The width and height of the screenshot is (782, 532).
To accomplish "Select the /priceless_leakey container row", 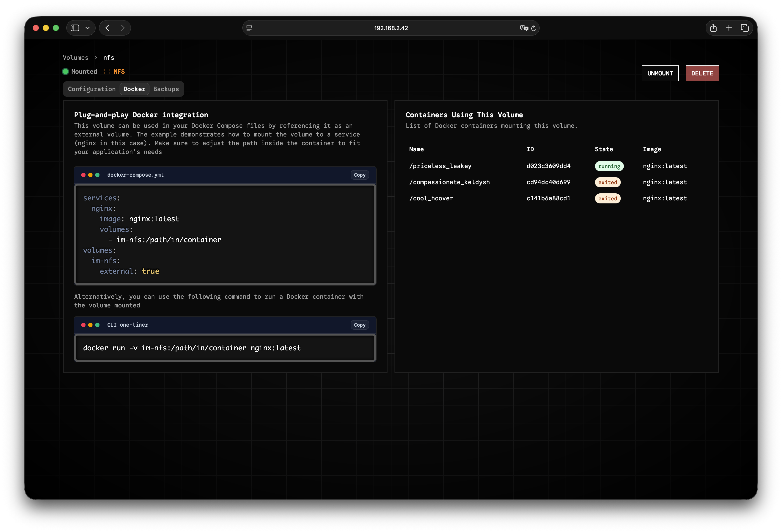I will click(x=440, y=166).
